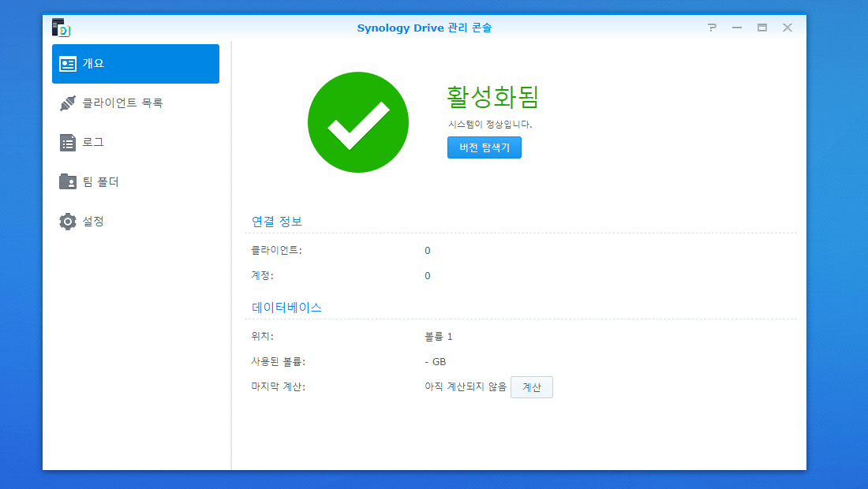The height and width of the screenshot is (489, 868).
Task: Click the Synology Drive app icon in title bar
Action: (x=60, y=28)
